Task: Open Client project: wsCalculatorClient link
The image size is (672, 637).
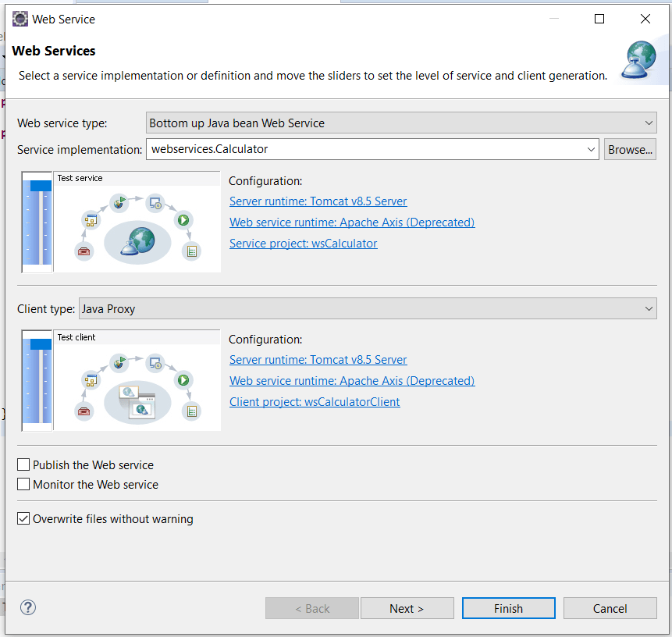Action: tap(315, 402)
